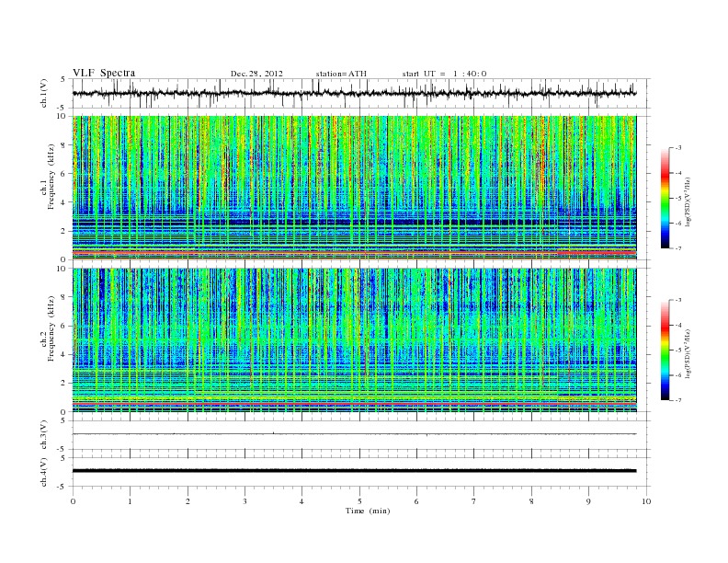Click the ch.1 colorbar "log(PSD)(V²/Hz)" label
This screenshot has width=728, height=563.
tap(688, 201)
